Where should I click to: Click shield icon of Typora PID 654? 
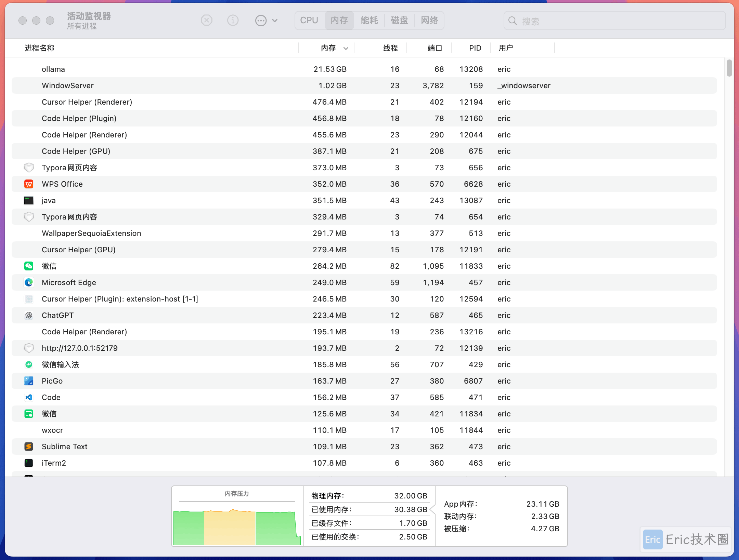pyautogui.click(x=29, y=217)
